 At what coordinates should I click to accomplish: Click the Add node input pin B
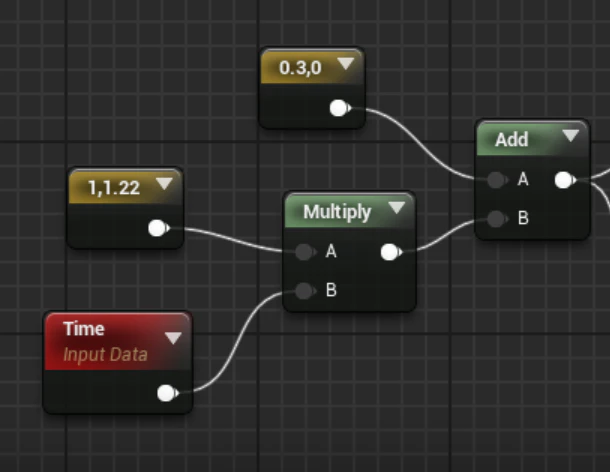[497, 219]
